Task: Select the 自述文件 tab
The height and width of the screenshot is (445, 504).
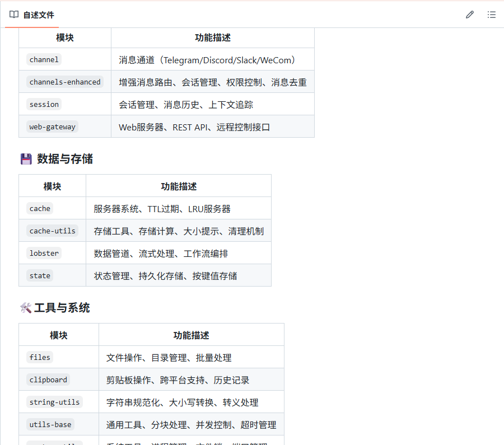Action: point(38,15)
